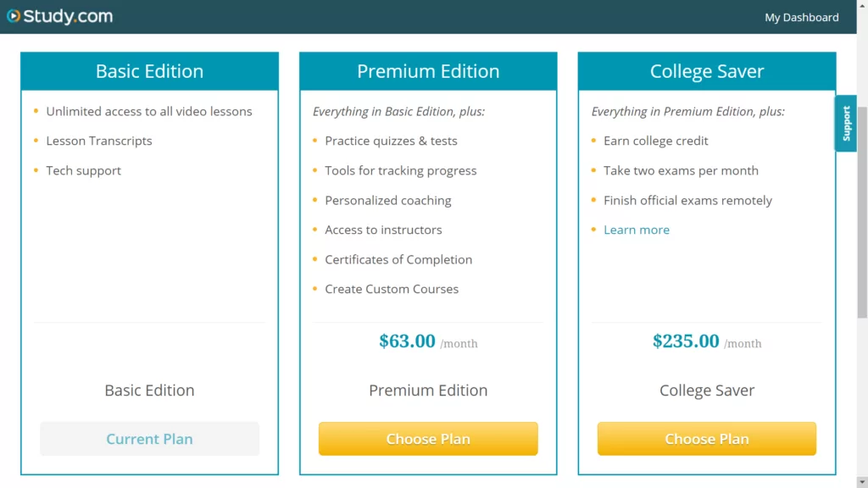Click the Study.com play logo icon
The image size is (868, 488).
[14, 16]
